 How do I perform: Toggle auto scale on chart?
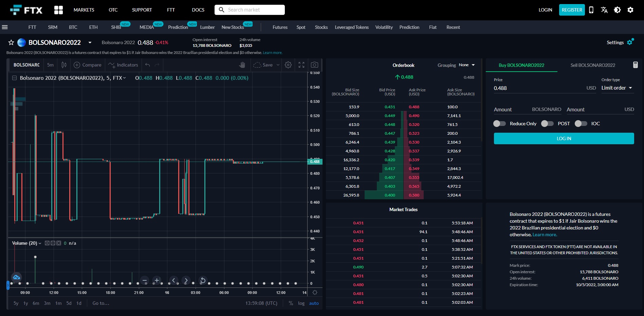pos(314,303)
